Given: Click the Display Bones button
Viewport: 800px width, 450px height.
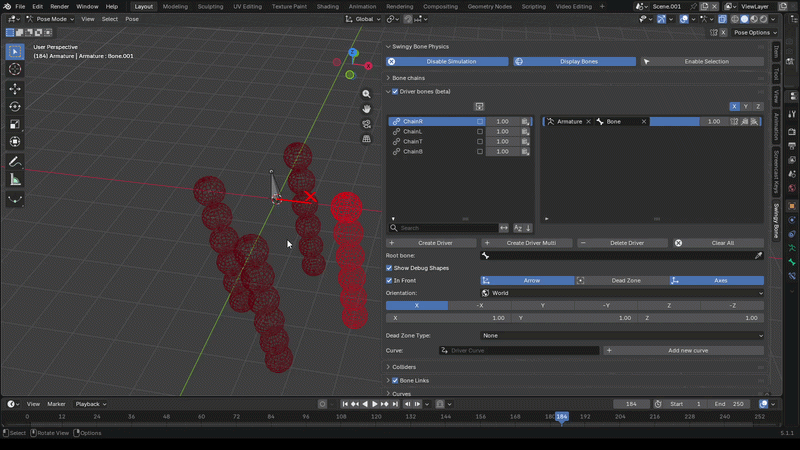Looking at the screenshot, I should 574,62.
